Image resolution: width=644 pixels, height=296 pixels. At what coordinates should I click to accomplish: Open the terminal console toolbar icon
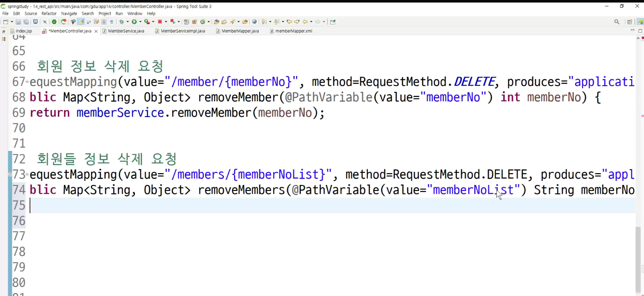click(35, 22)
